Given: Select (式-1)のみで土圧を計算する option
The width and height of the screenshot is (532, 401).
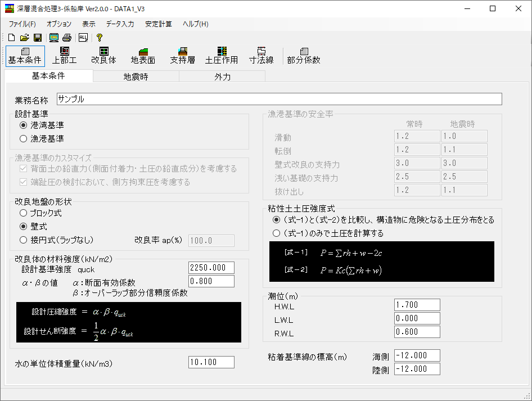Looking at the screenshot, I should 276,233.
